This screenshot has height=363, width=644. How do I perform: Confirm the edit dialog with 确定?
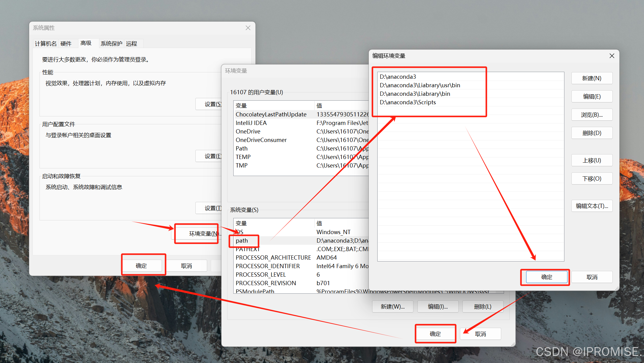point(546,277)
